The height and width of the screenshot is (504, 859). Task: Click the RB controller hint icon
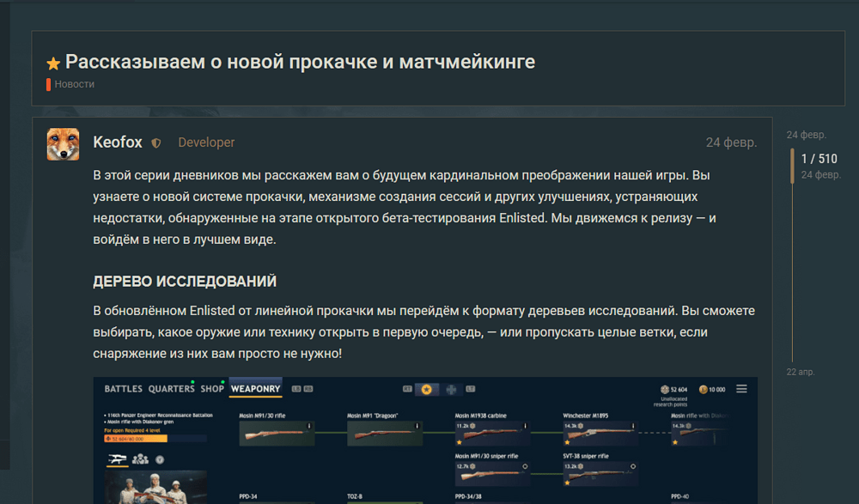(308, 389)
